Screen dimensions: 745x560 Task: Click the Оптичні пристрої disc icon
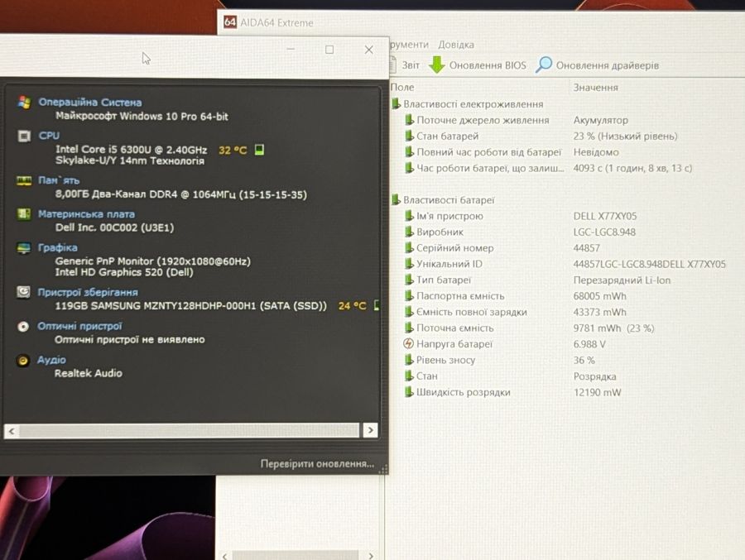click(x=23, y=326)
